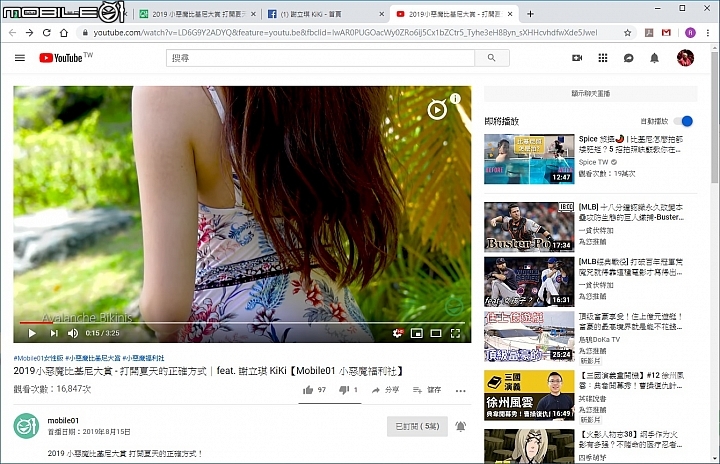Open player settings gear icon

pyautogui.click(x=398, y=333)
